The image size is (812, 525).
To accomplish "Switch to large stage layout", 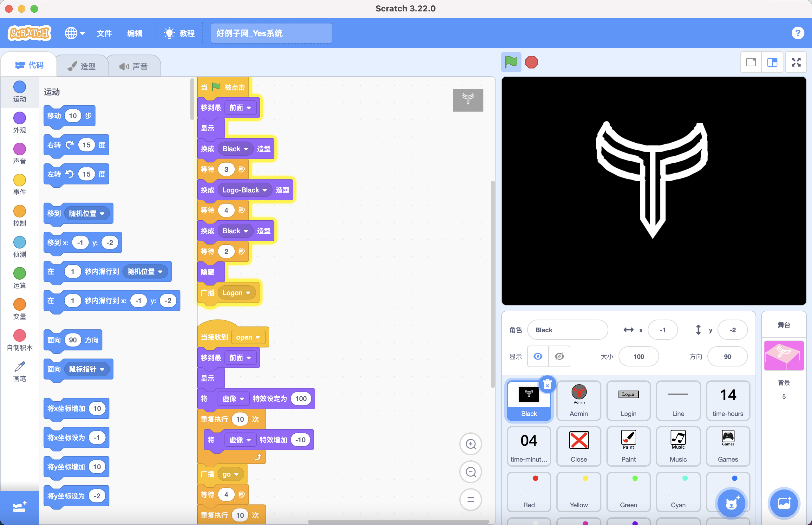I will pos(772,62).
